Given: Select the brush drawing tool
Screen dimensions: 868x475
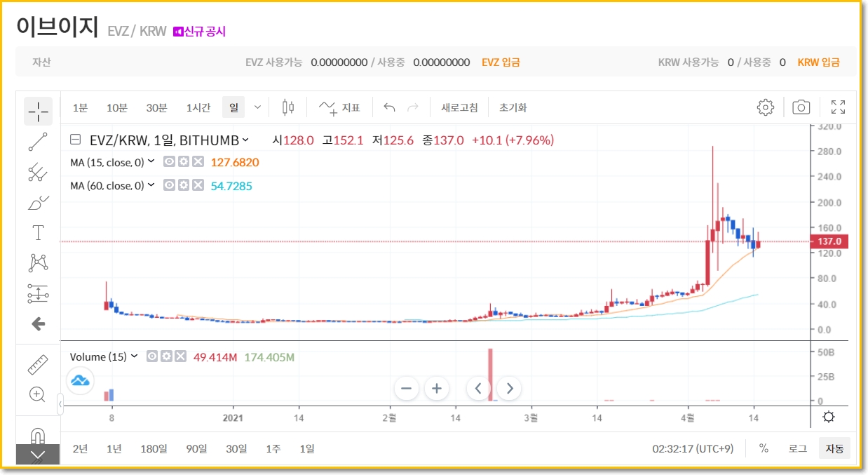Looking at the screenshot, I should pos(38,203).
